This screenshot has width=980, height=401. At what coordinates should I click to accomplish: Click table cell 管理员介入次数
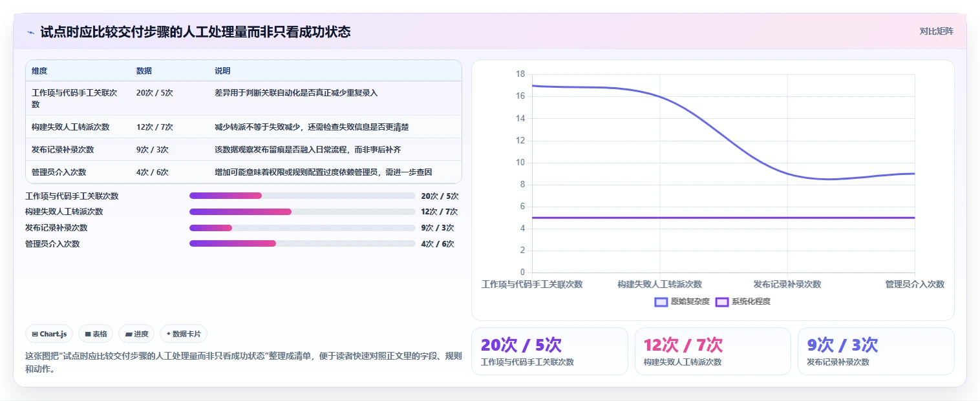pos(59,172)
